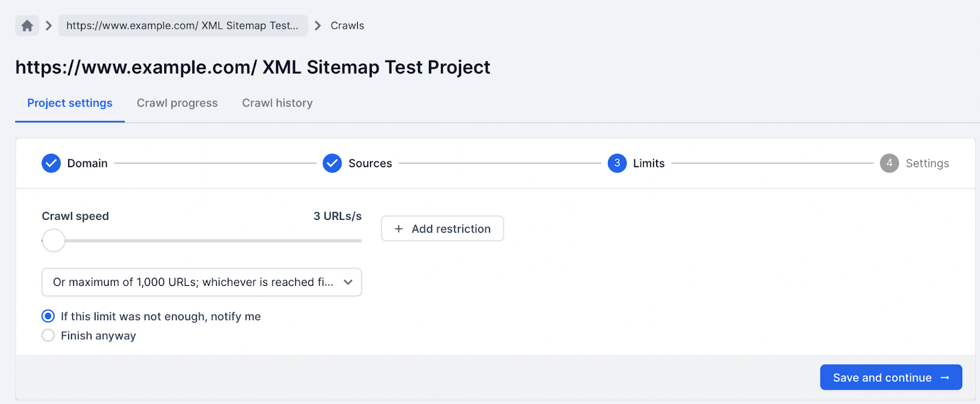Image resolution: width=980 pixels, height=404 pixels.
Task: Click the Domain step label
Action: pos(88,163)
